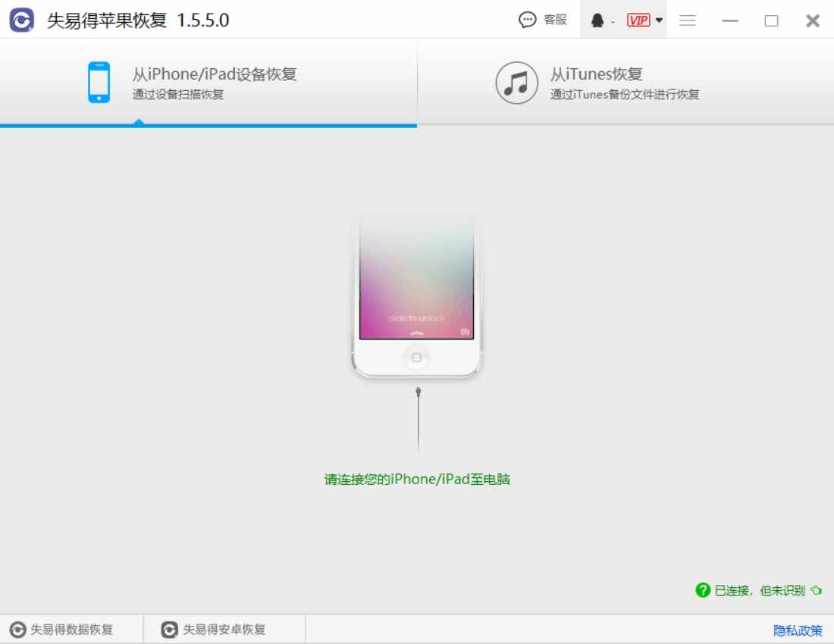Click the red VIP badge
This screenshot has width=834, height=644.
638,20
